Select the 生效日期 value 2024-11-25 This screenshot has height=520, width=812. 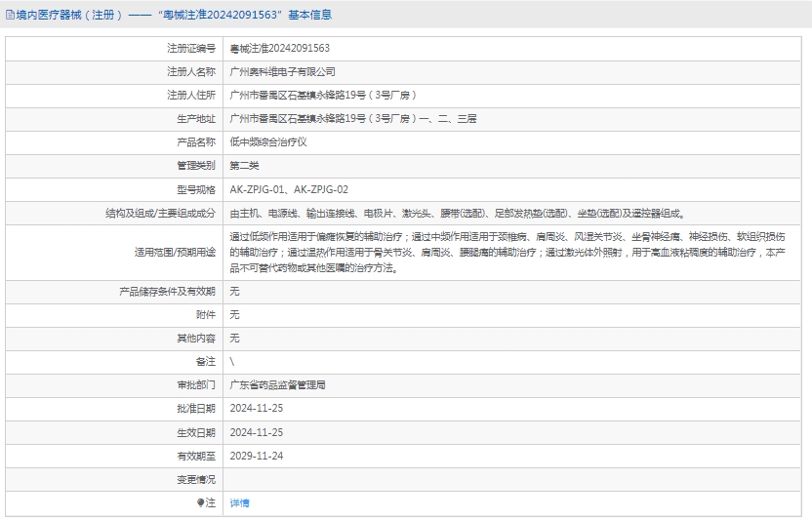point(256,432)
